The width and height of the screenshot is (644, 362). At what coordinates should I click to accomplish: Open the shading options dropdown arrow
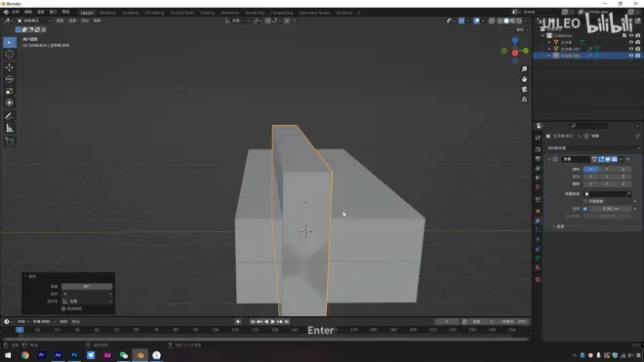point(526,20)
